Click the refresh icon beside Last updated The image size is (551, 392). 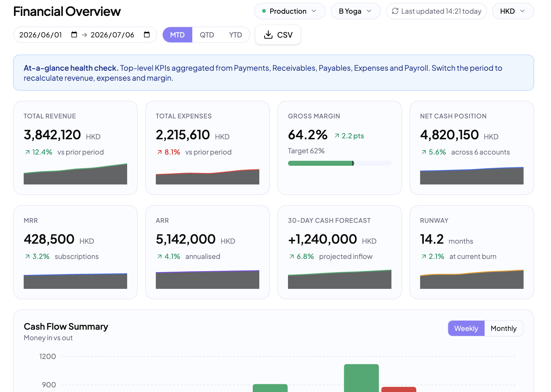[x=395, y=11]
